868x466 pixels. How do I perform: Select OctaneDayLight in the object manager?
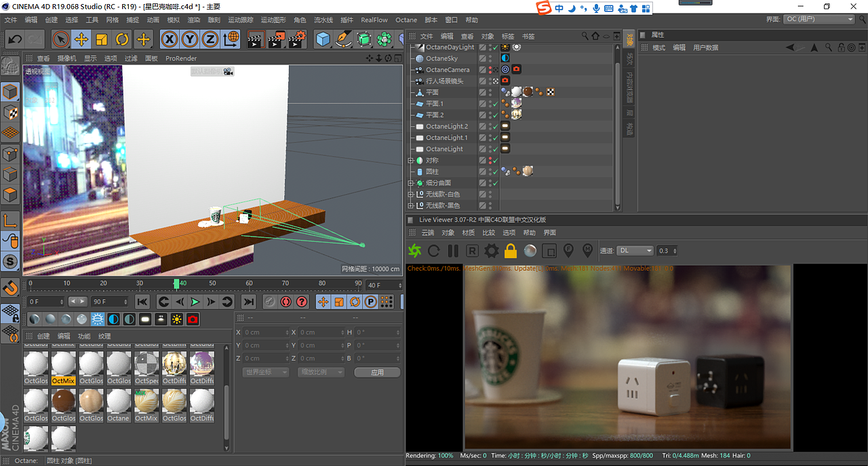click(x=450, y=47)
